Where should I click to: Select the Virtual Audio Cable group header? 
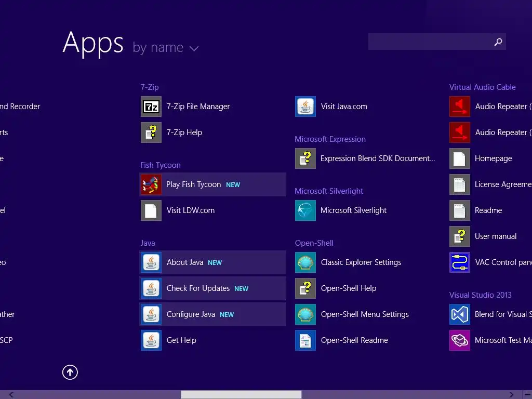point(483,87)
